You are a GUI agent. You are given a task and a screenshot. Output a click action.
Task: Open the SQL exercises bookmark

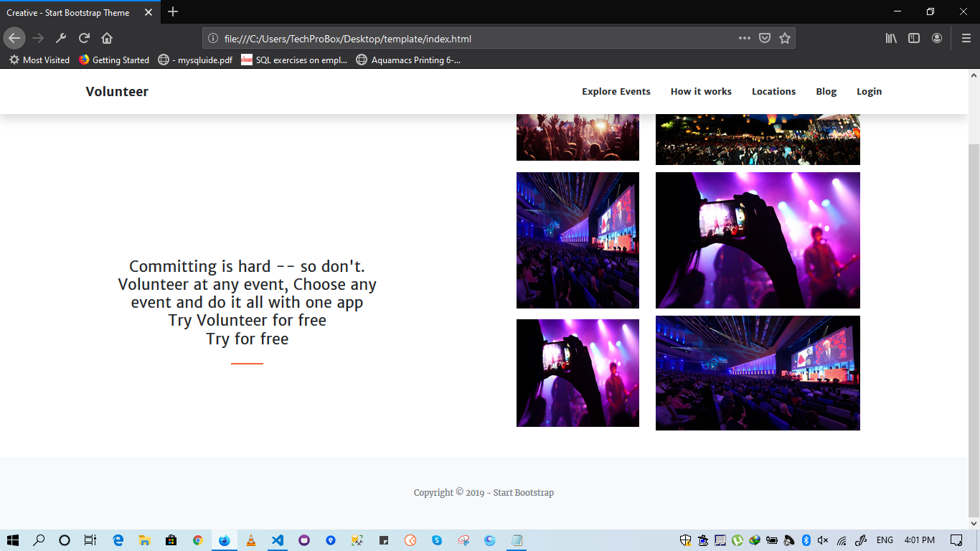point(294,60)
